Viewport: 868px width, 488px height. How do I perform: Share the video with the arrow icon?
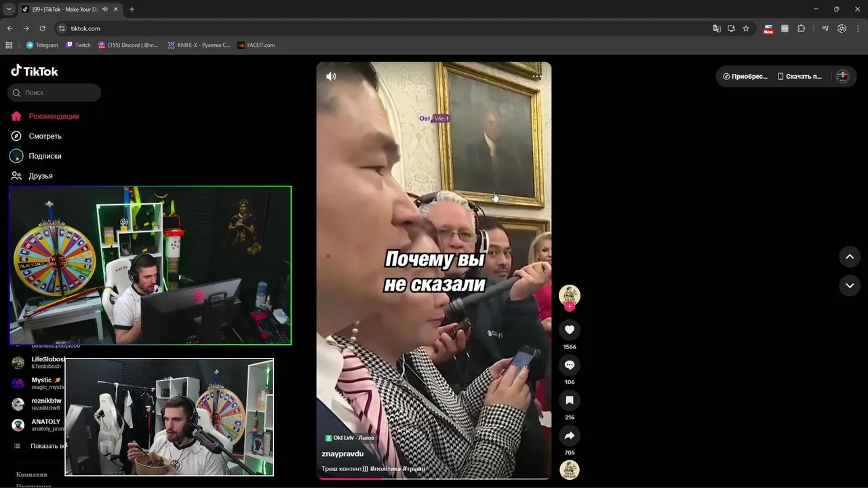pos(570,436)
